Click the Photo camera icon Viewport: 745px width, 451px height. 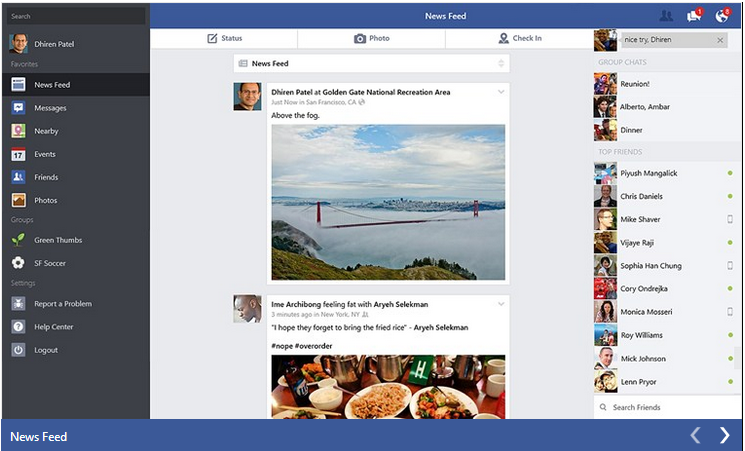point(360,38)
